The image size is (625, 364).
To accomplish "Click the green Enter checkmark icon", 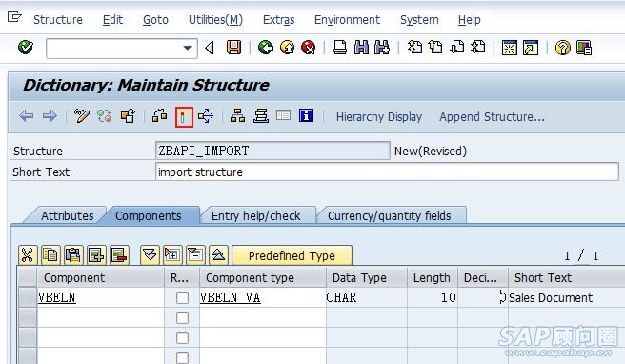I will pos(26,48).
